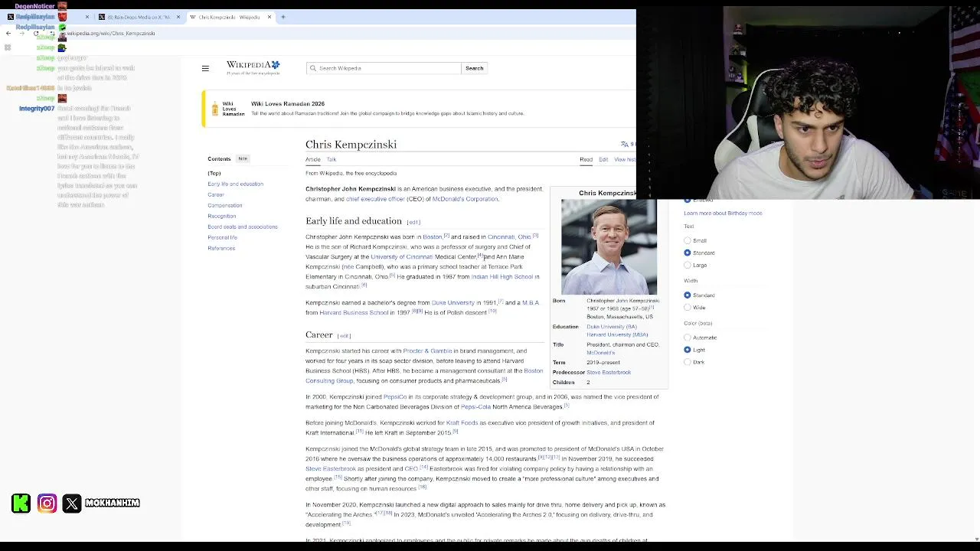Viewport: 980px width, 551px height.
Task: Select Wide width option
Action: point(688,308)
